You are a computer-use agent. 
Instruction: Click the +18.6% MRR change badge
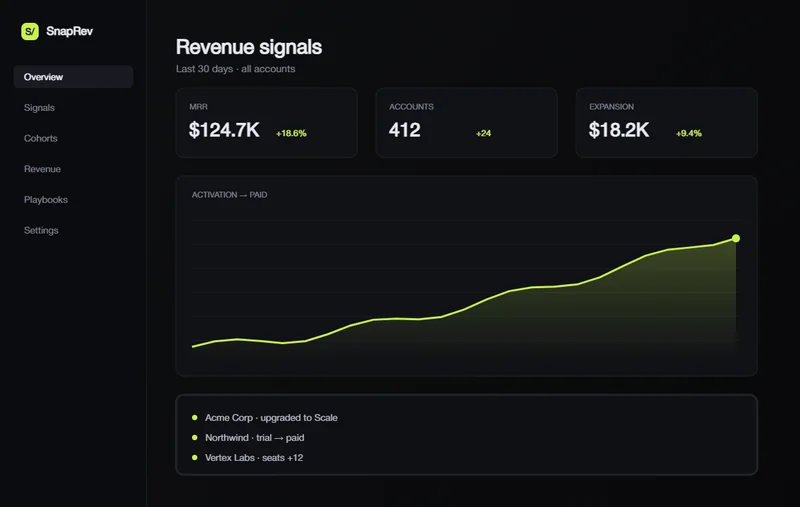(x=291, y=133)
